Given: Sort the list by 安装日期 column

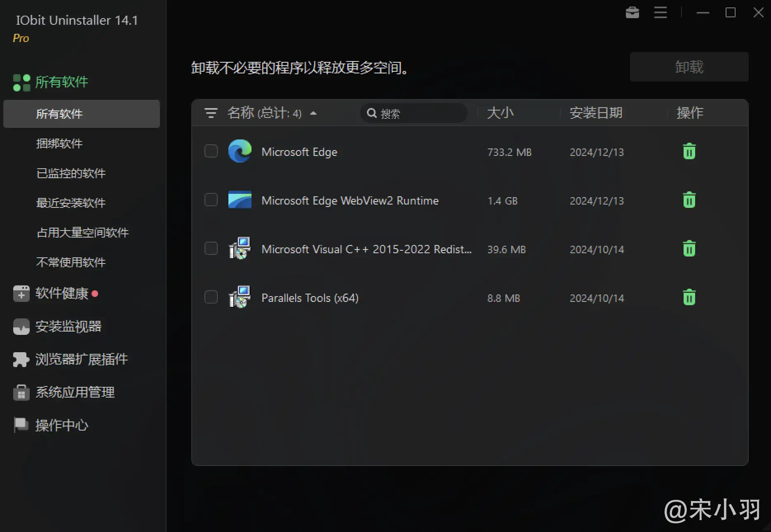Looking at the screenshot, I should point(596,113).
